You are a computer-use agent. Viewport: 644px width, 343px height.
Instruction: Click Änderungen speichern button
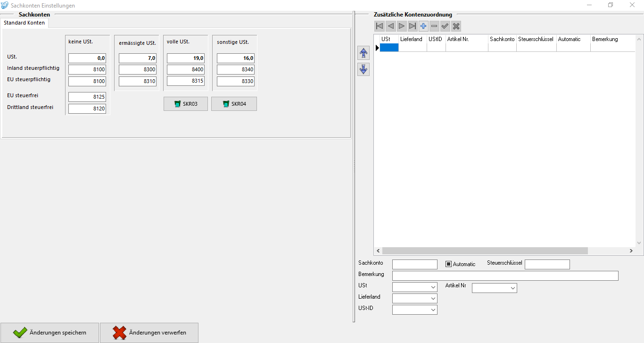point(50,333)
